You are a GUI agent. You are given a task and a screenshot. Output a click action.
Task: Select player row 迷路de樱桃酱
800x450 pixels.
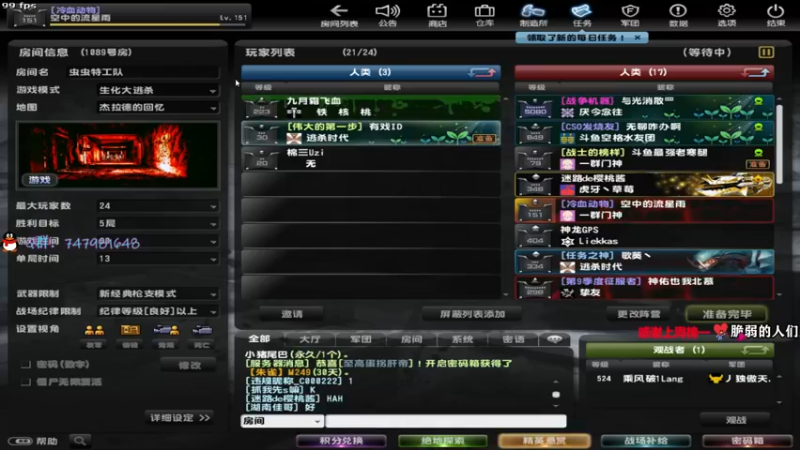644,184
